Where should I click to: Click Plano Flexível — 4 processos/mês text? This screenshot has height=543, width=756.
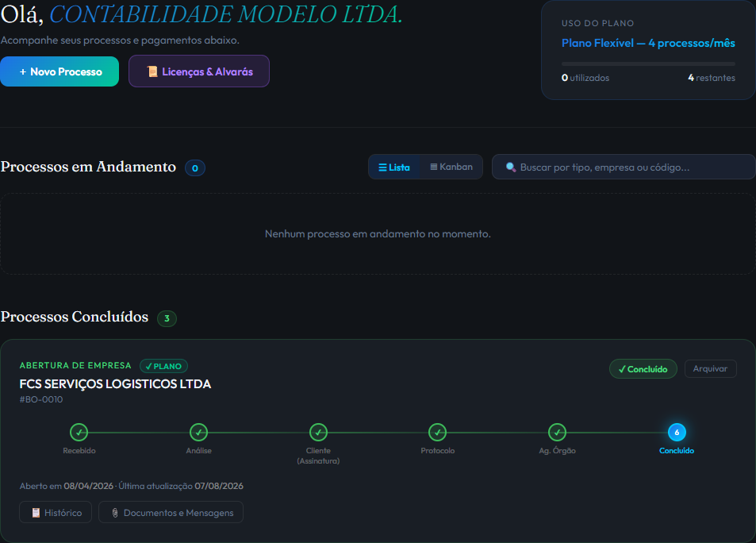(648, 43)
